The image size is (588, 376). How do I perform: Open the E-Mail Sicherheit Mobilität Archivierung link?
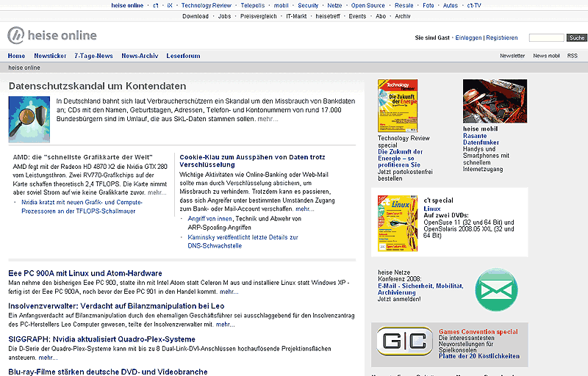pos(420,289)
